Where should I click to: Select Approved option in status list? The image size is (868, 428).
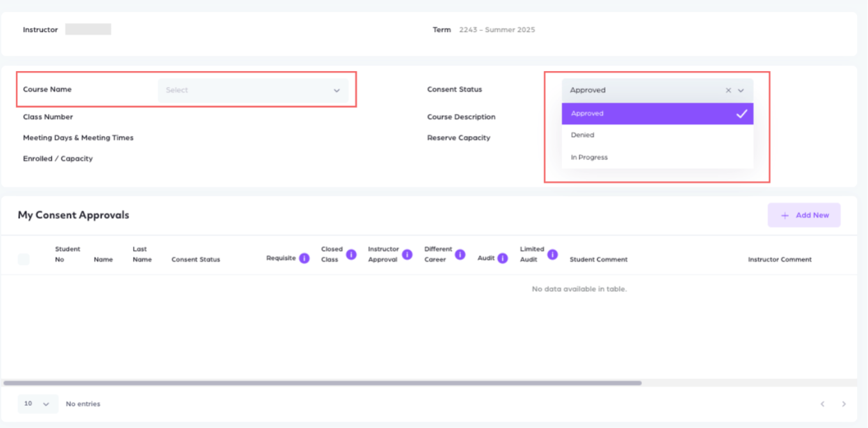click(x=657, y=114)
